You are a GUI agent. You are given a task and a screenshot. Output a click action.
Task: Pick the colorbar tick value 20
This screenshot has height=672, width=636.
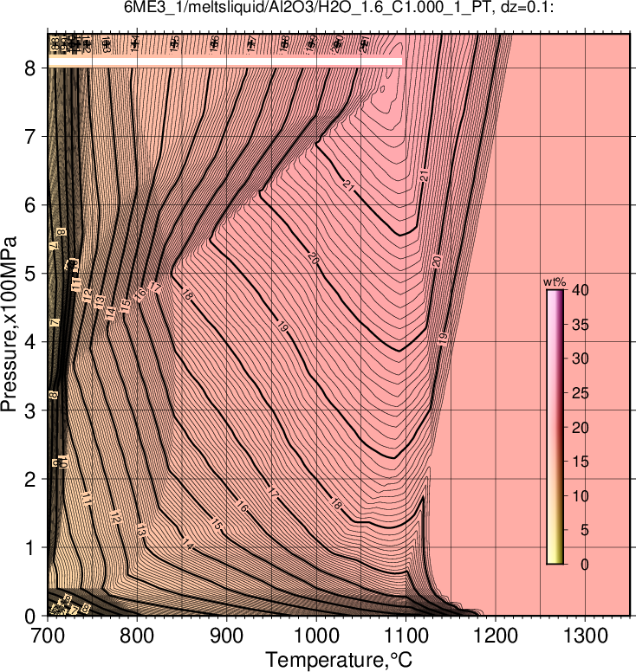(x=581, y=427)
